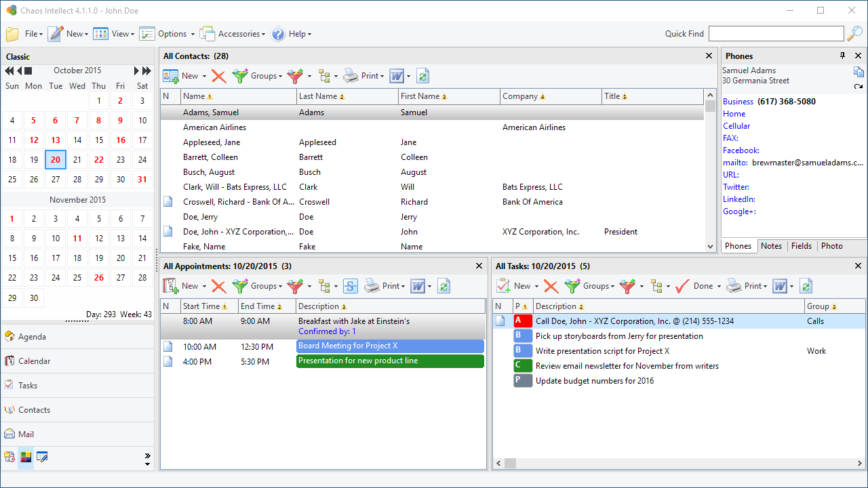
Task: Expand the filter dropdown in Appointments toolbar
Action: 309,287
